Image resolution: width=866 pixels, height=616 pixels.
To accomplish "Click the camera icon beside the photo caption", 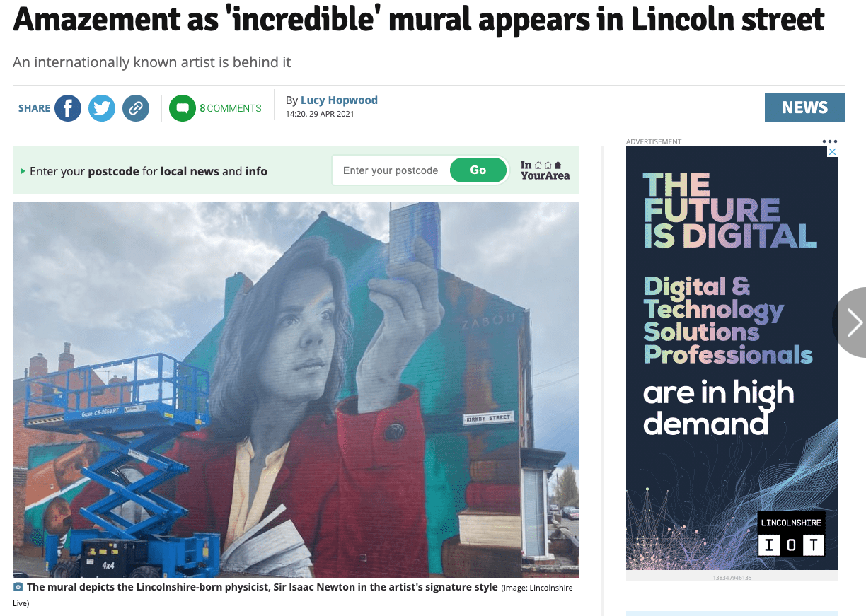I will click(x=18, y=588).
